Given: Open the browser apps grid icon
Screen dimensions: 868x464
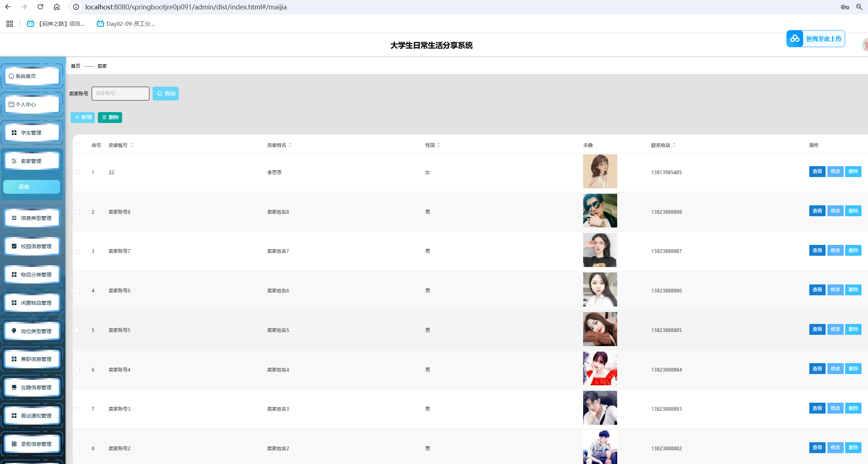Looking at the screenshot, I should point(10,24).
